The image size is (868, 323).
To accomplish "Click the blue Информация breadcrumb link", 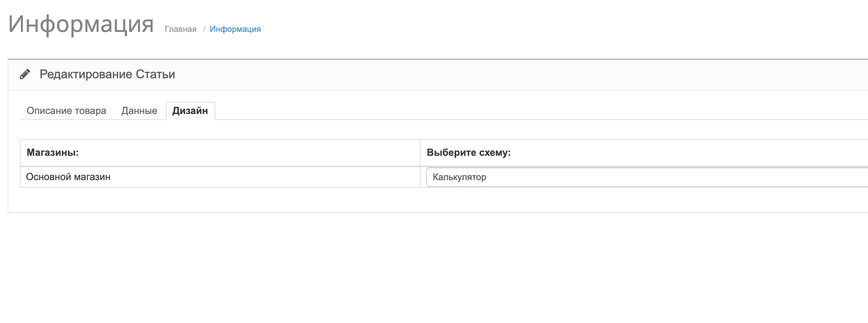I will (x=235, y=29).
